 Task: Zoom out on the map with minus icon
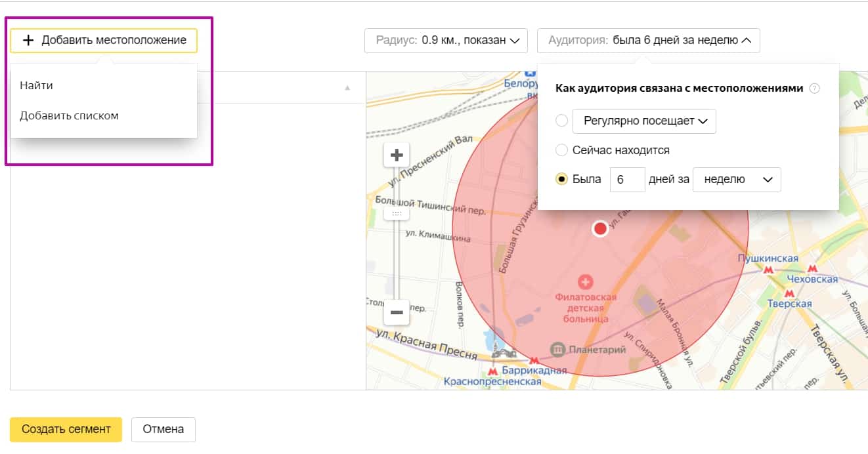pos(397,312)
